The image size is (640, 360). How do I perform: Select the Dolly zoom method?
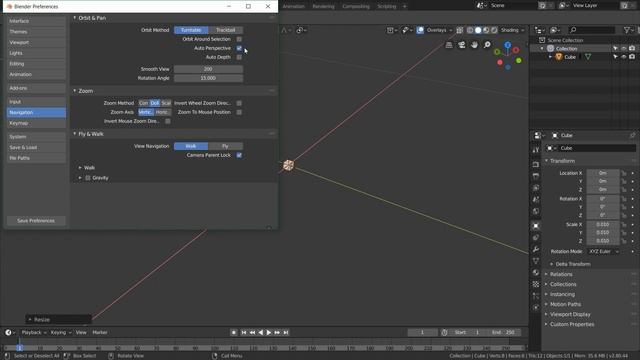tap(155, 103)
